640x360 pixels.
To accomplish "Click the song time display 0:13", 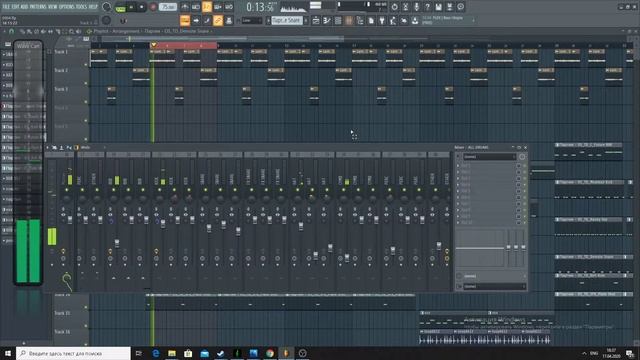I will 260,7.
